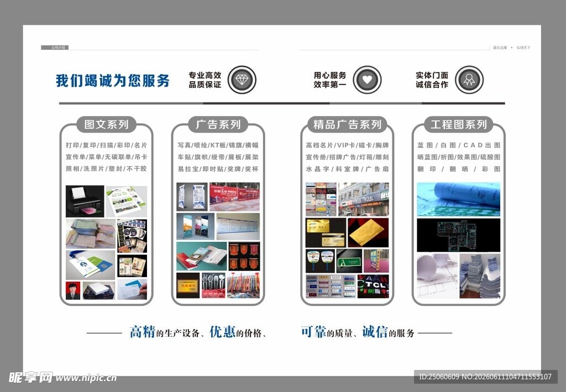Image resolution: width=566 pixels, height=392 pixels.
Task: Click the 宣传单/菜单/无碳联单/吊卡 line
Action: (x=106, y=157)
